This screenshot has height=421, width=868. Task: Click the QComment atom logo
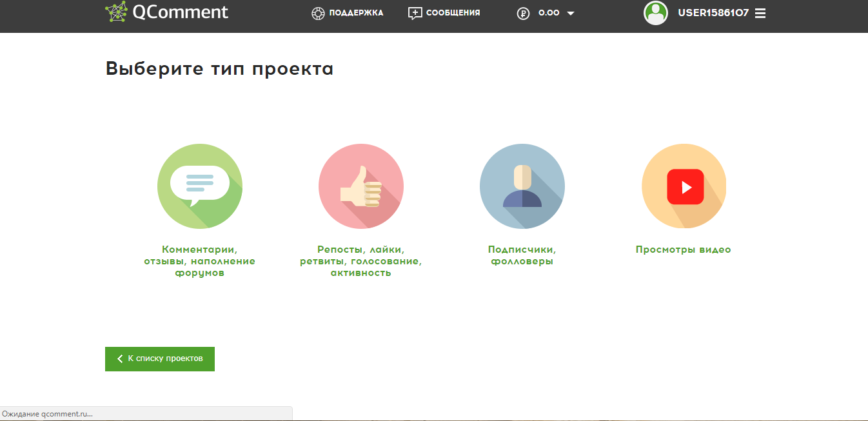pos(117,11)
